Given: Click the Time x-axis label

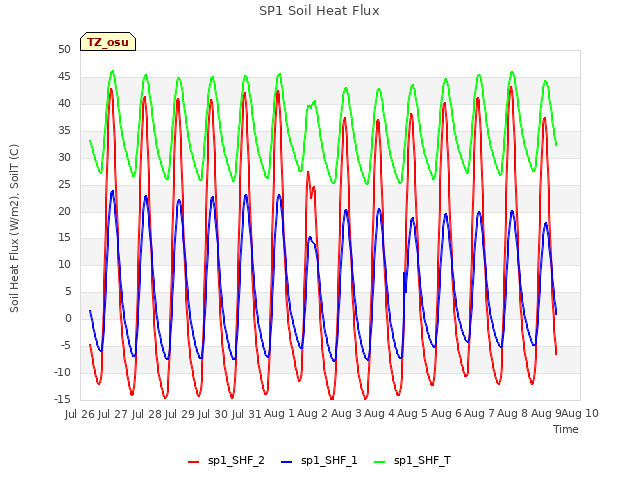Looking at the screenshot, I should (566, 429).
